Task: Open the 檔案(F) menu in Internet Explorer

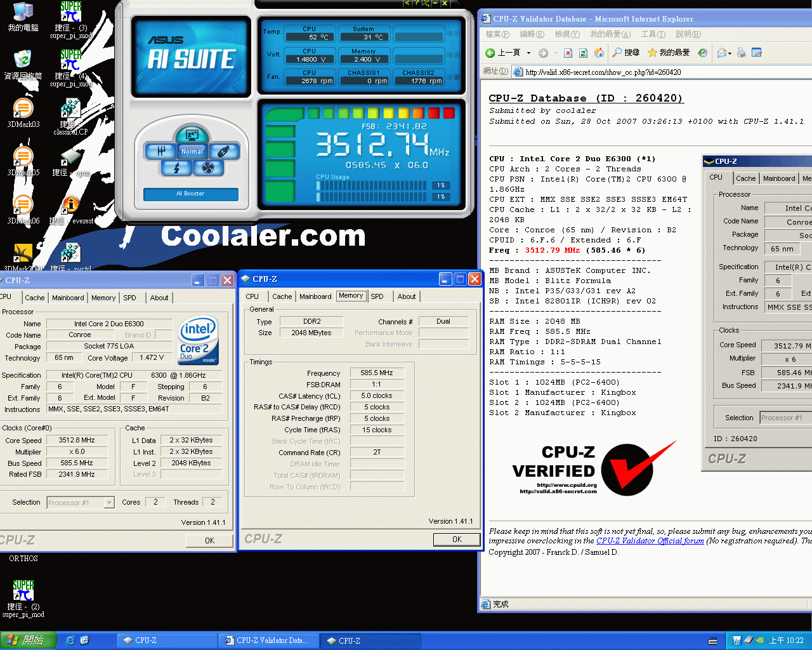Action: click(x=497, y=34)
